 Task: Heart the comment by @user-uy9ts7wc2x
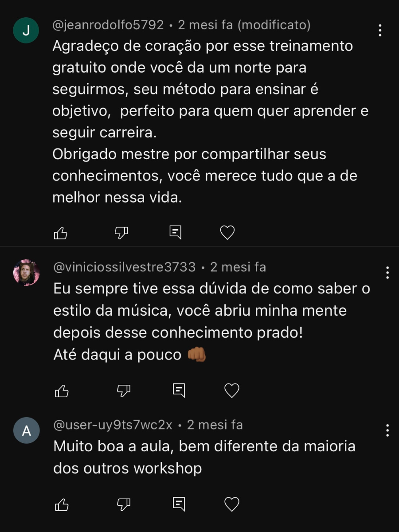[232, 504]
